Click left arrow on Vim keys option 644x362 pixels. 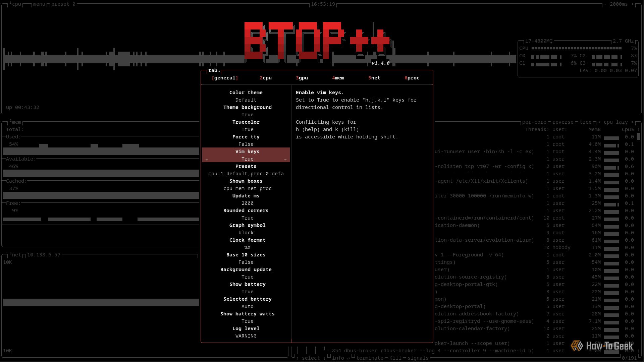(x=207, y=160)
